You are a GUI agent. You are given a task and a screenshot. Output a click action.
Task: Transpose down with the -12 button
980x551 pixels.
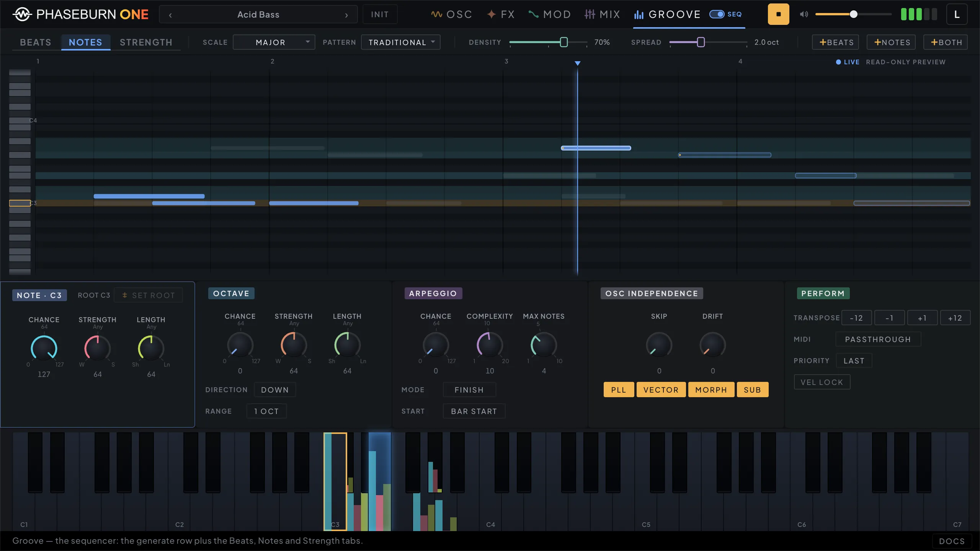pos(856,318)
